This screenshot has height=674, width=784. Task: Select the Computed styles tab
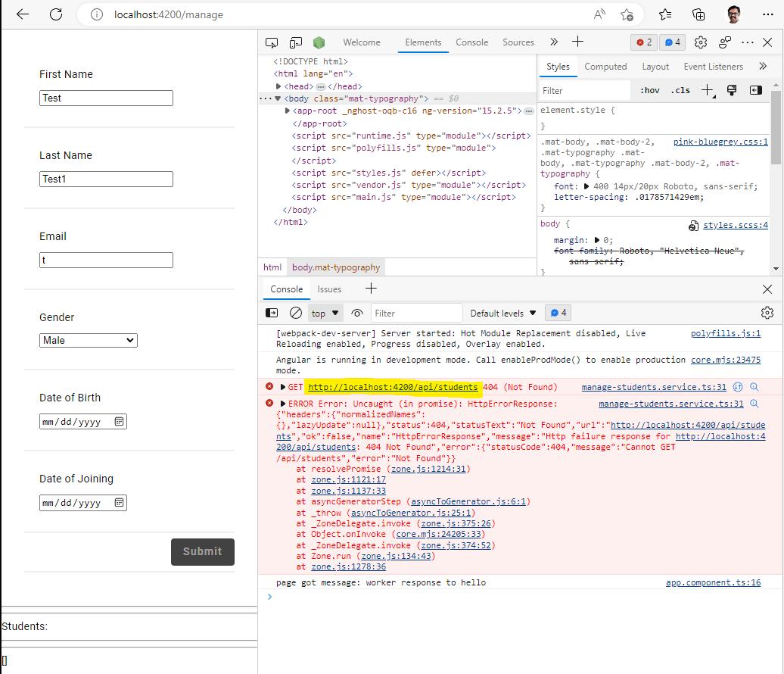click(605, 67)
